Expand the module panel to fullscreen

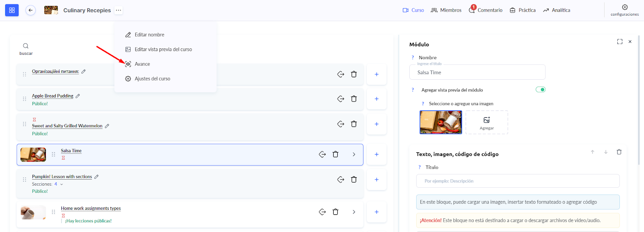click(x=619, y=41)
